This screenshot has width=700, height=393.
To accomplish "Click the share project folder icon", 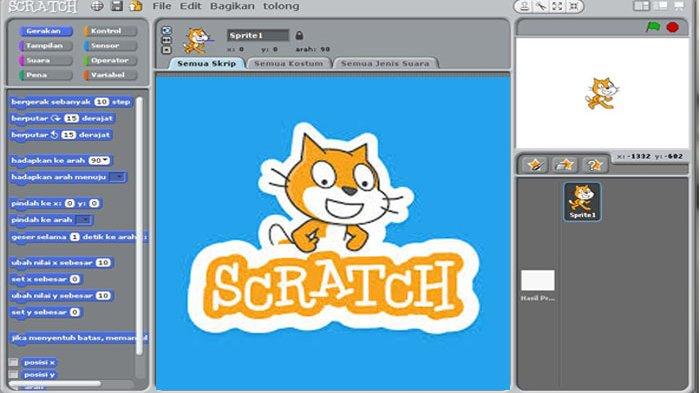I will click(136, 6).
